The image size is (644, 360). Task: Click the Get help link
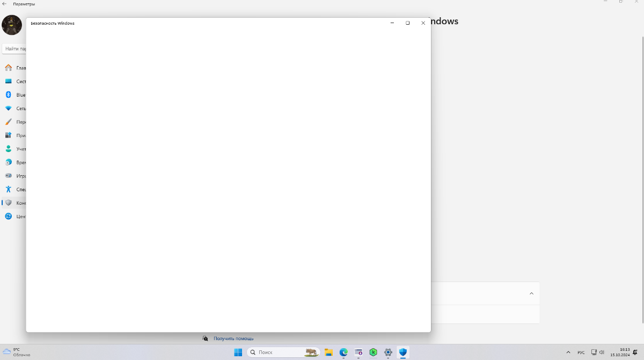click(x=233, y=339)
